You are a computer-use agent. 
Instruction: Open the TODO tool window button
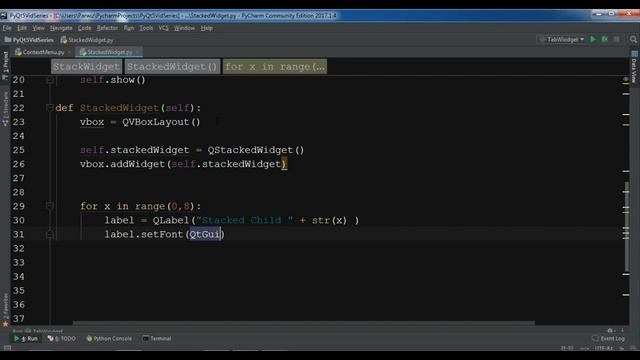tap(62, 339)
